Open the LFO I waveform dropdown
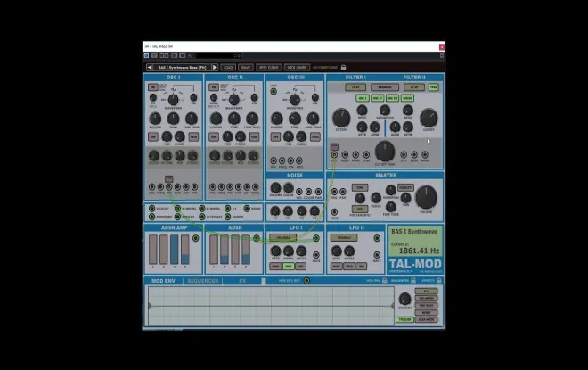This screenshot has height=370, width=588. click(x=283, y=237)
